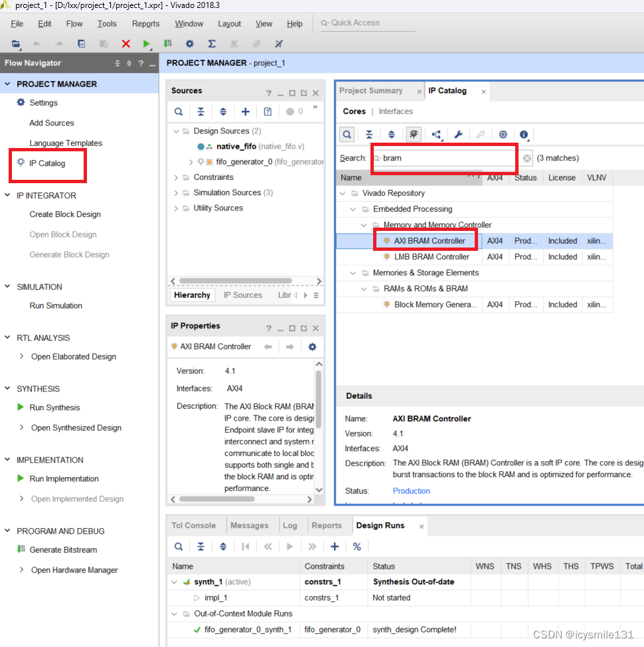Clear the bram search field

[x=526, y=158]
